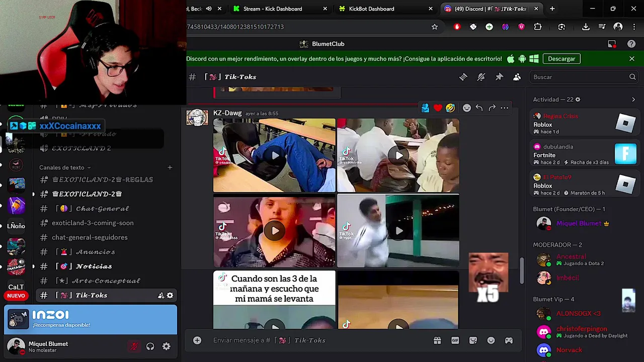Open the KZ-Dawg avatar
The width and height of the screenshot is (644, 362).
pyautogui.click(x=197, y=118)
